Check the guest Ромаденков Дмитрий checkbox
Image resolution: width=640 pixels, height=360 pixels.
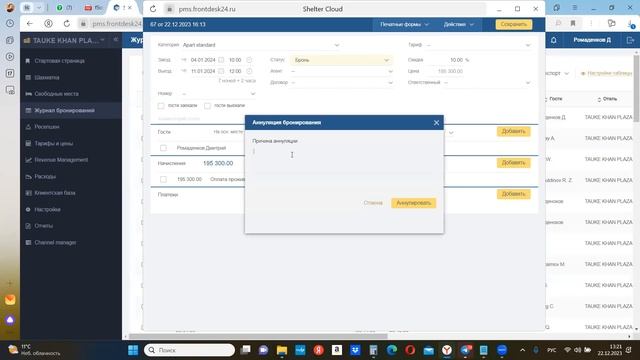pos(163,148)
